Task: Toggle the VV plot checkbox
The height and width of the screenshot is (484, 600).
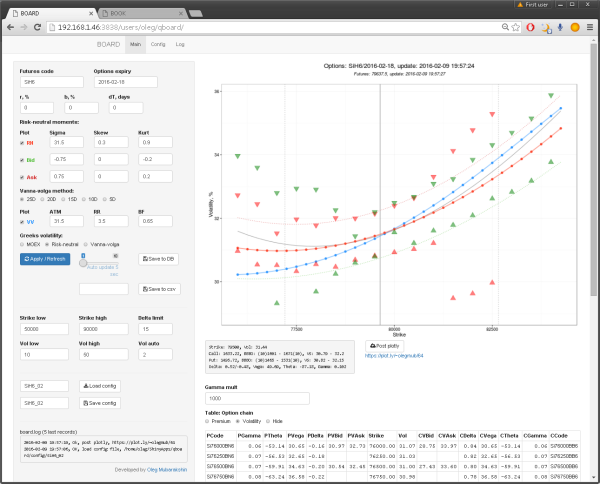Action: click(22, 222)
